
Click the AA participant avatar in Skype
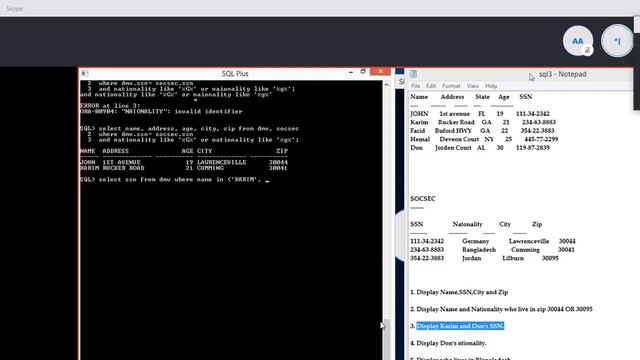(578, 41)
